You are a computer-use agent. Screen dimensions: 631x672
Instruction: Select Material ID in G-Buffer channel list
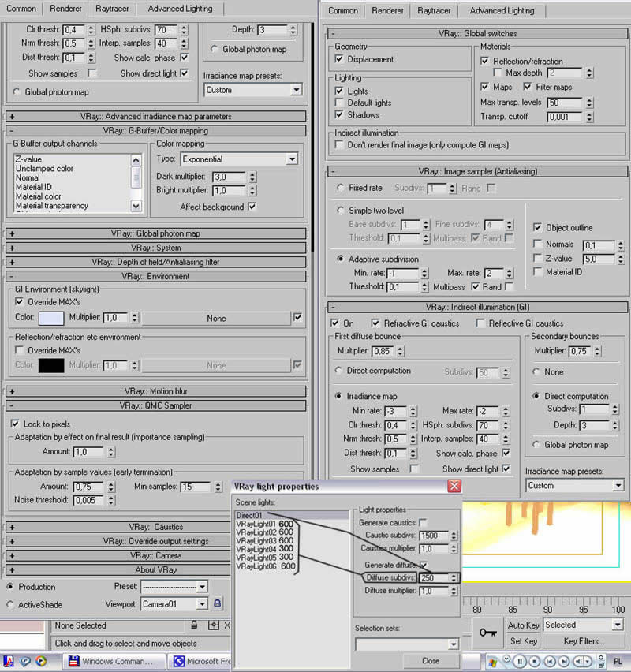tap(34, 187)
